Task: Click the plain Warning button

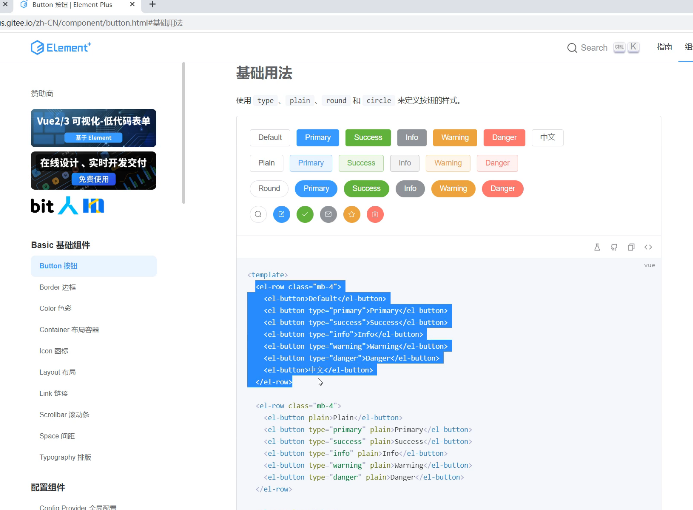Action: coord(448,163)
